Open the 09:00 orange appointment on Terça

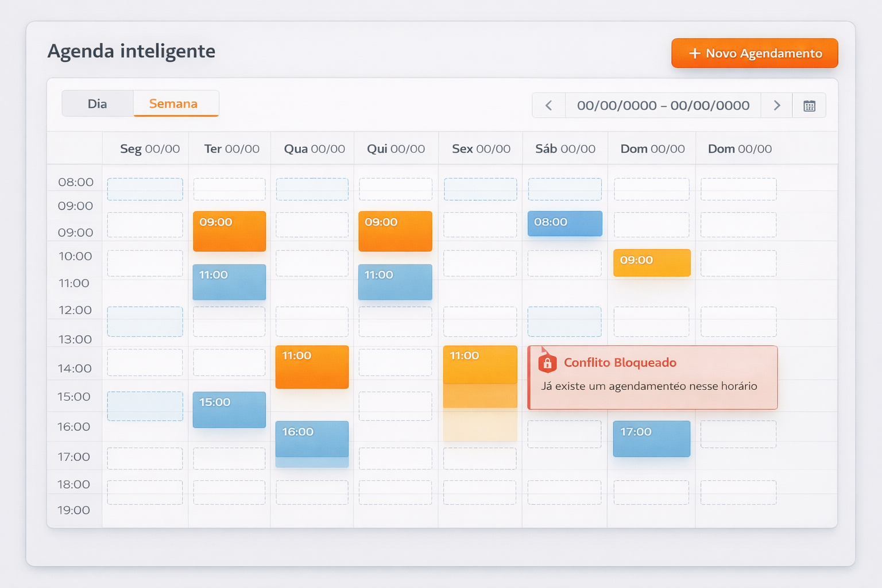(229, 231)
